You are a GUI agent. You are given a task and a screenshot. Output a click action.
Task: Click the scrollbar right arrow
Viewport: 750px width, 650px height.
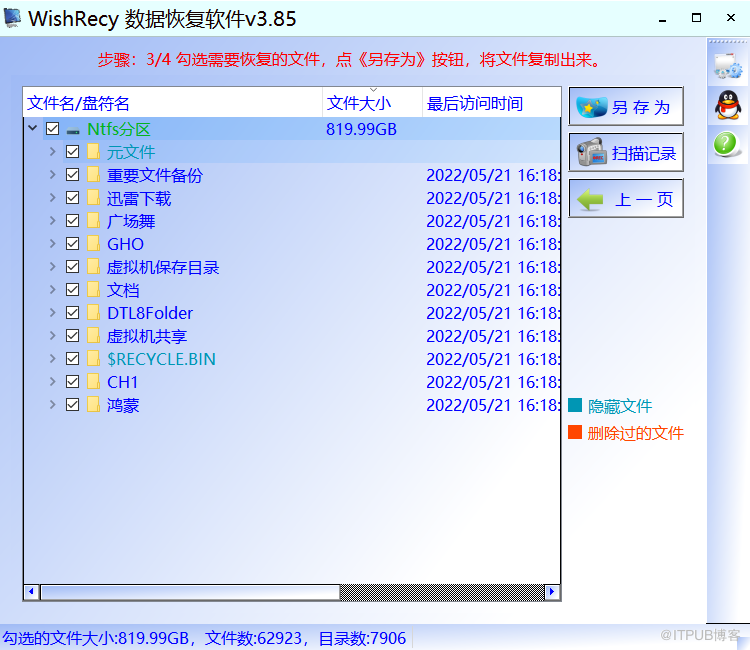(x=551, y=592)
